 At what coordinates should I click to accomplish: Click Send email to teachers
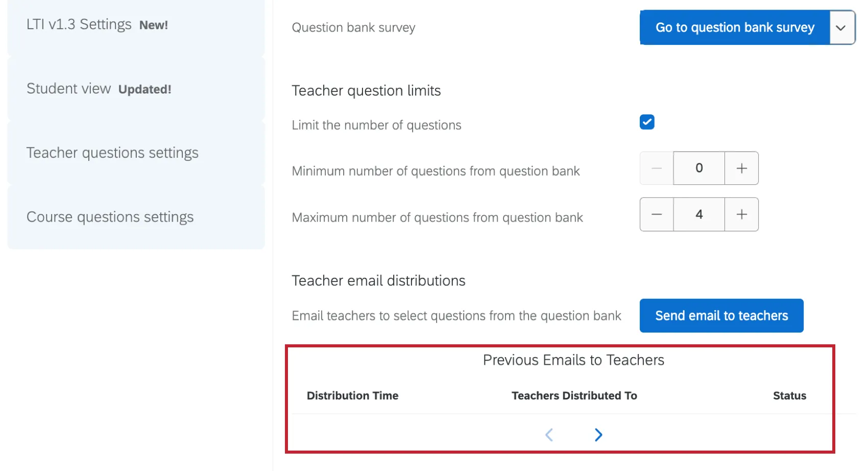721,315
